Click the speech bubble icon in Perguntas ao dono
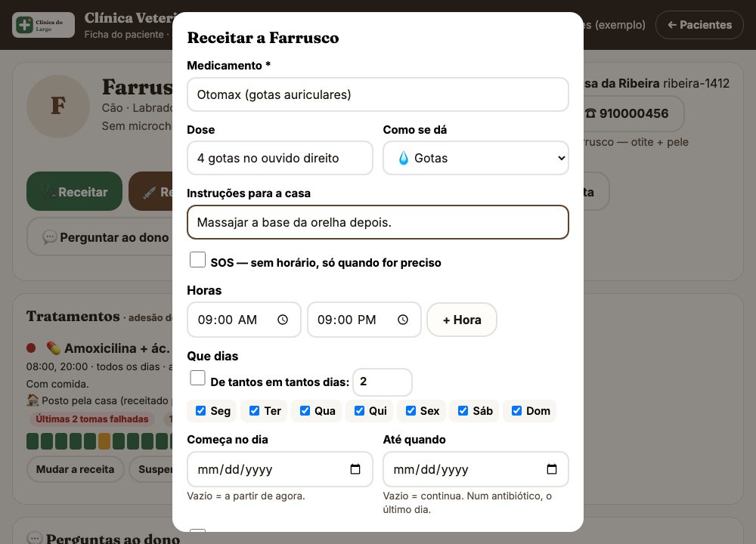This screenshot has height=544, width=756. click(x=34, y=538)
